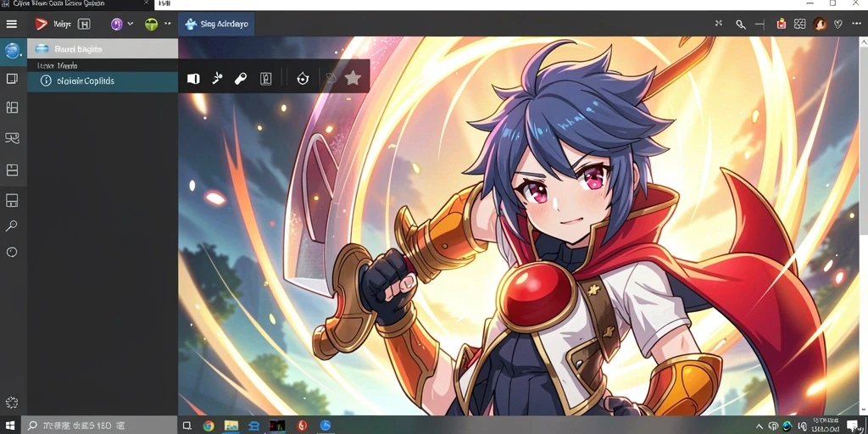Click the star icon in floating toolbar
Screen dimensions: 868x434
[353, 78]
